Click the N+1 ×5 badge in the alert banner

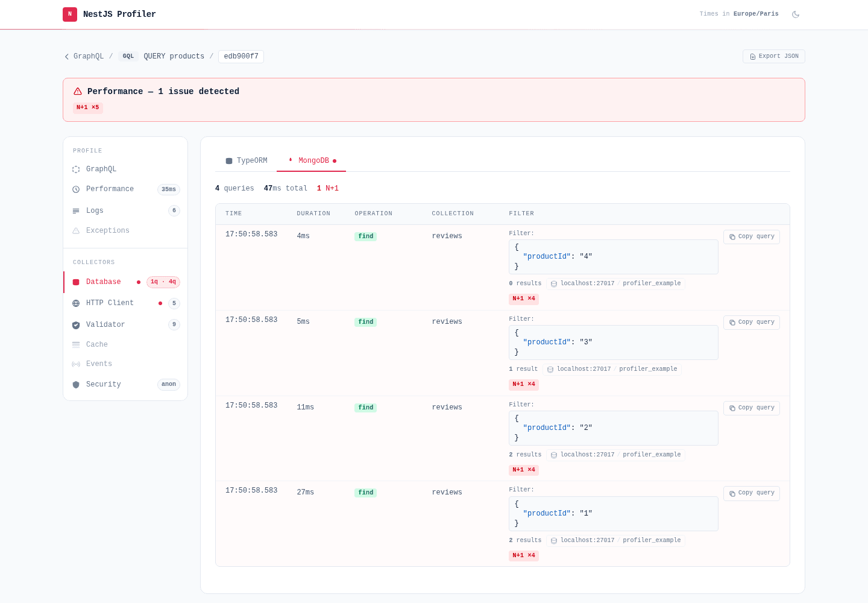click(88, 108)
